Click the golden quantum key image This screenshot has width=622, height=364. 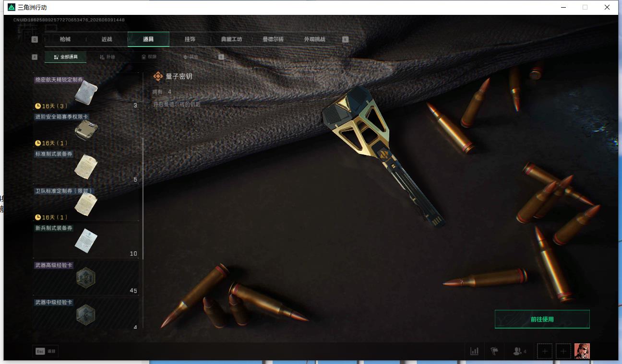click(383, 157)
